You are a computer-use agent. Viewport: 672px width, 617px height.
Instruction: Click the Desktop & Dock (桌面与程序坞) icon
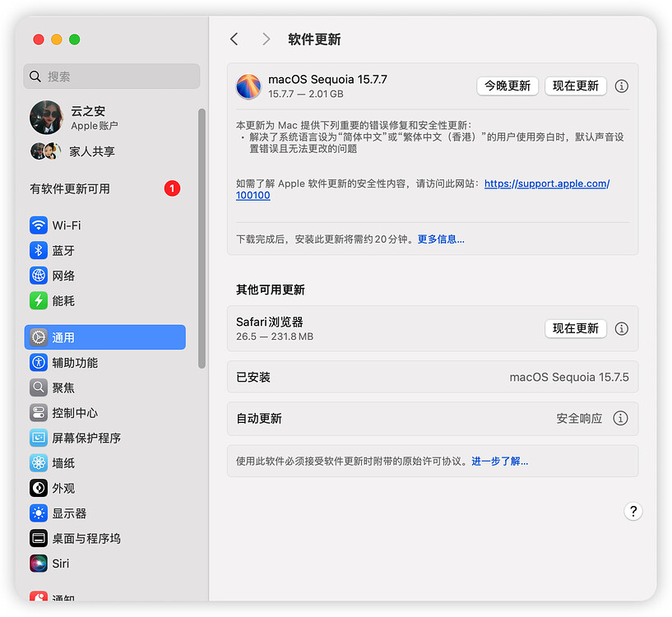(x=39, y=538)
